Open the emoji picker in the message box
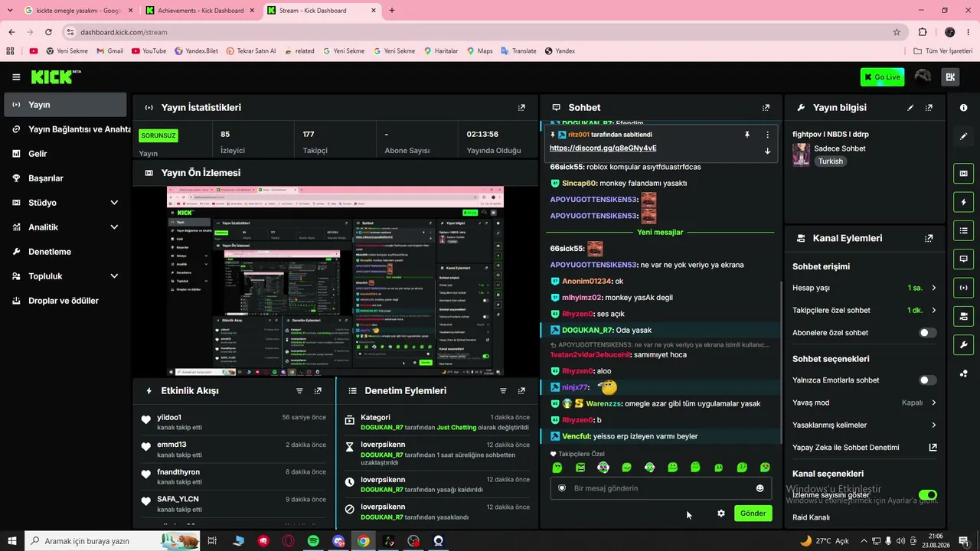Image resolution: width=980 pixels, height=551 pixels. (x=759, y=488)
